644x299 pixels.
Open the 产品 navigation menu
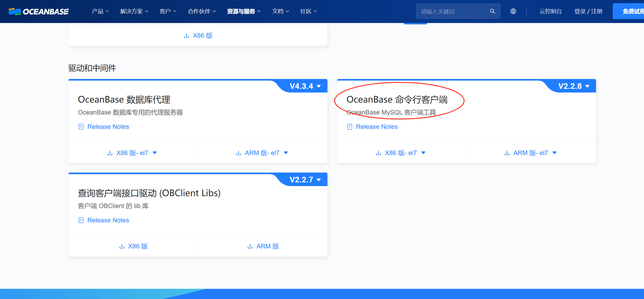[100, 11]
